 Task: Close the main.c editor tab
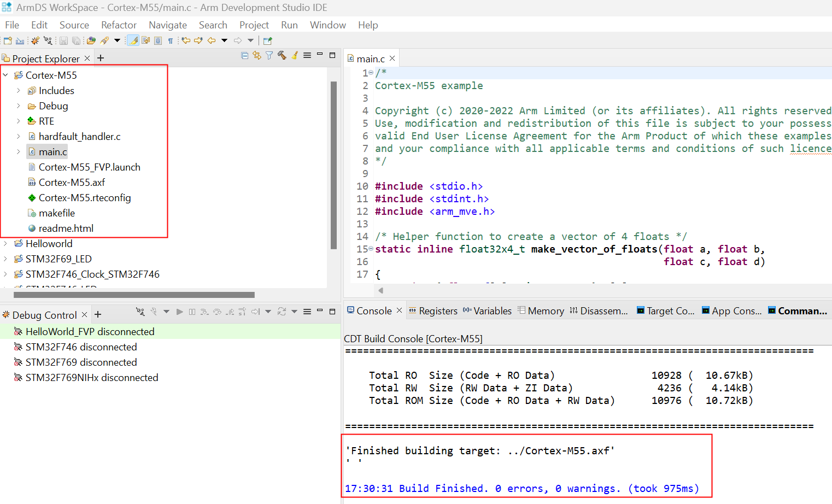392,58
